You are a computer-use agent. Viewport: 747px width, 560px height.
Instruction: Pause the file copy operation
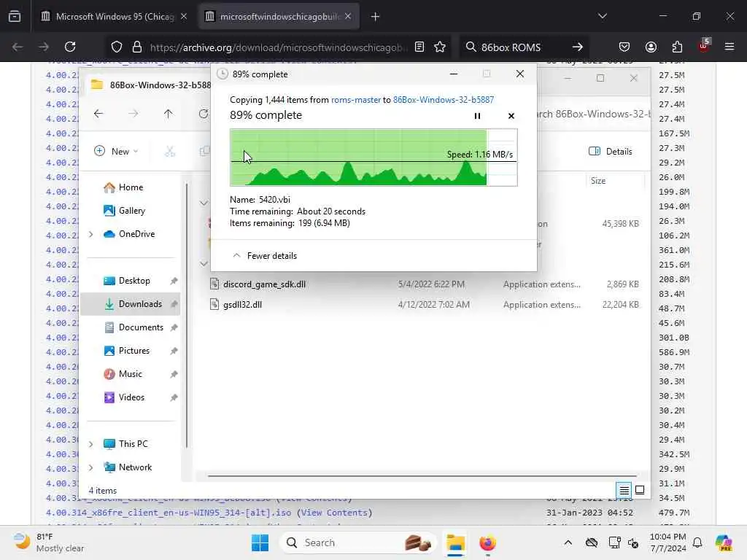[477, 116]
